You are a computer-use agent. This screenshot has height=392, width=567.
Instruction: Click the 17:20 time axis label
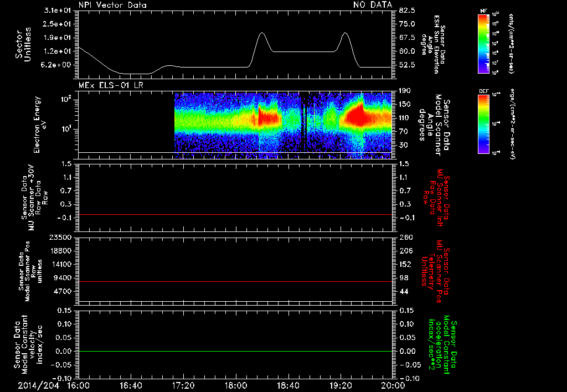coord(183,385)
